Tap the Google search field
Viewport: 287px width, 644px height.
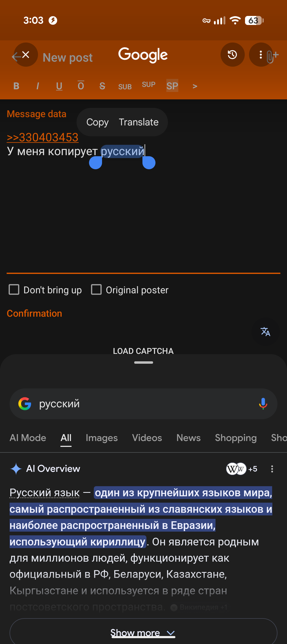click(143, 404)
